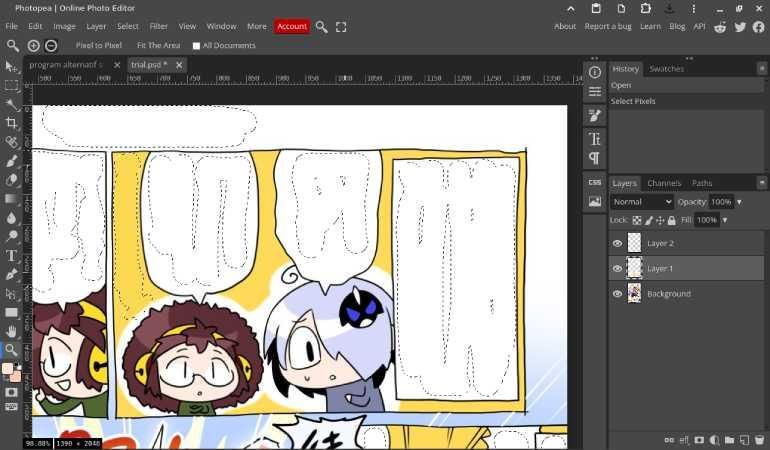770x450 pixels.
Task: Click the zoom out (minus) icon
Action: click(x=51, y=46)
